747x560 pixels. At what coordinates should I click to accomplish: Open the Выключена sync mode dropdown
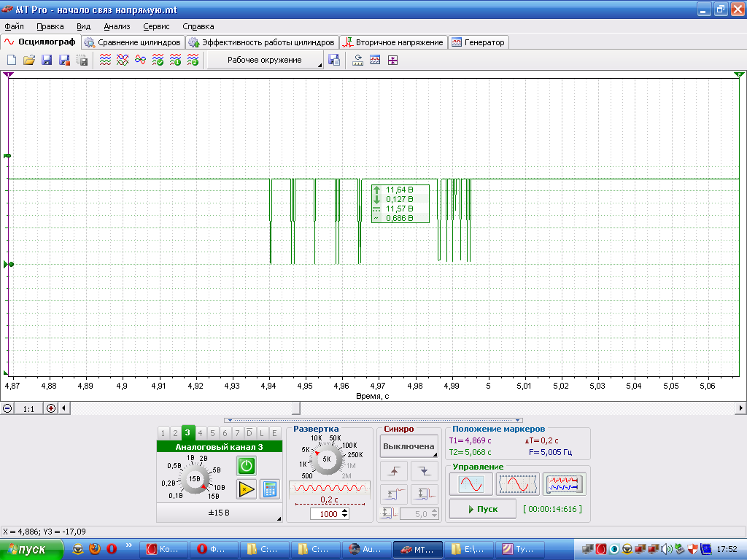click(409, 447)
